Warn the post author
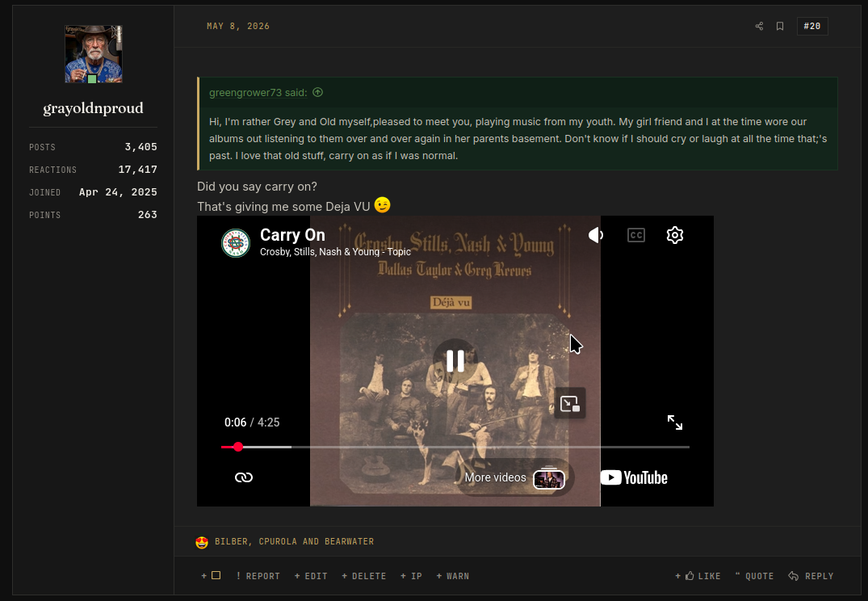The height and width of the screenshot is (601, 868). click(453, 576)
